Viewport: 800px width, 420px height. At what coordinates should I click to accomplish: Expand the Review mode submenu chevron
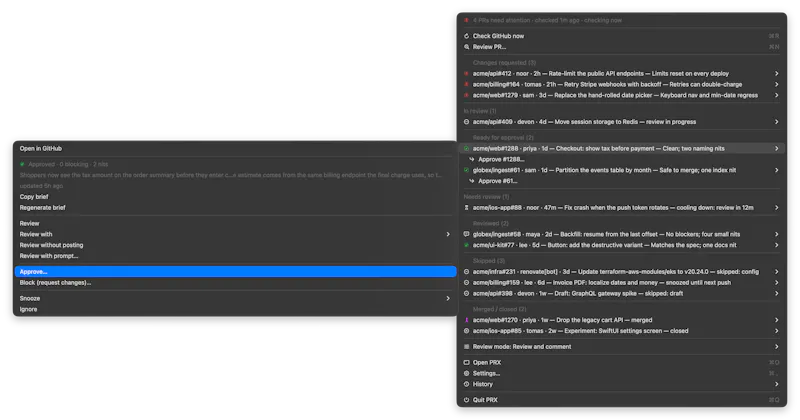[777, 347]
